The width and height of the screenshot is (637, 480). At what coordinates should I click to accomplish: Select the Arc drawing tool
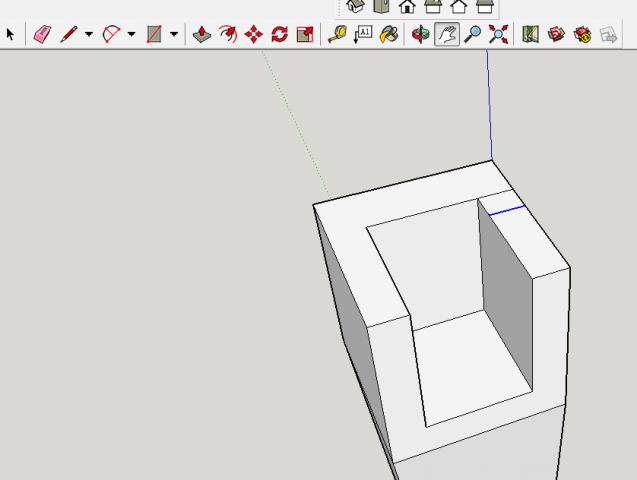click(111, 34)
